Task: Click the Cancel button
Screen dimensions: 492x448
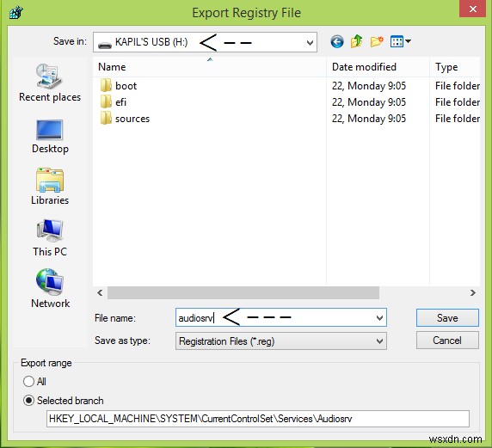Action: click(447, 341)
